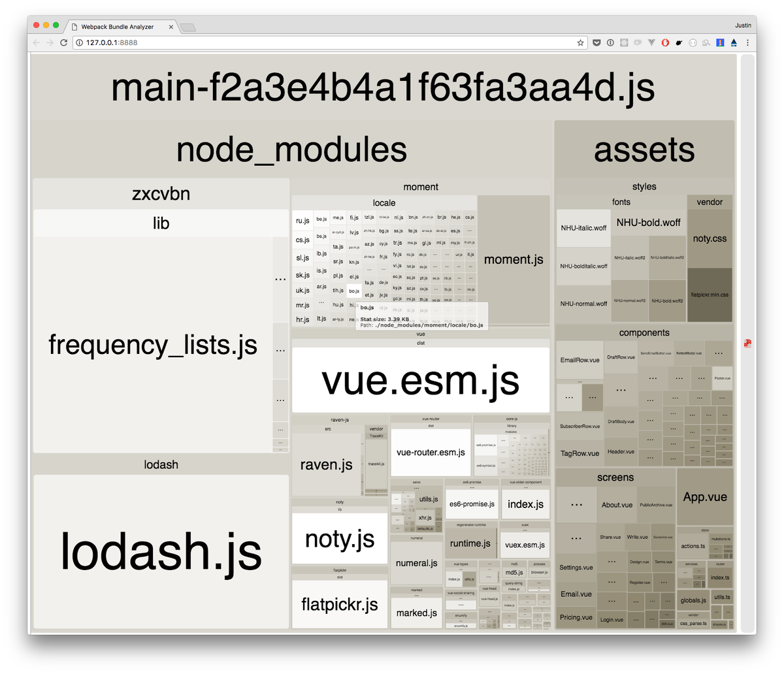Click the address bar showing 127.0.0.1:8888
This screenshot has width=784, height=674.
pos(329,42)
